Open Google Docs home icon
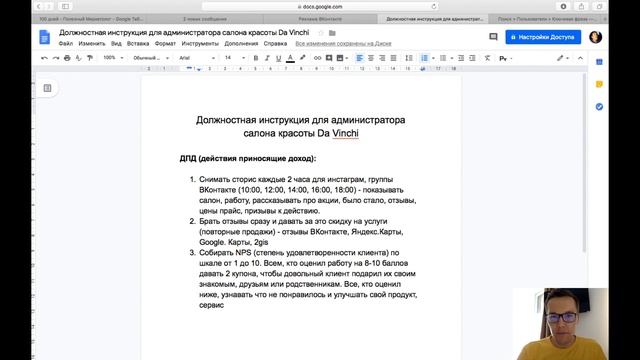The image size is (640, 360). tap(44, 37)
